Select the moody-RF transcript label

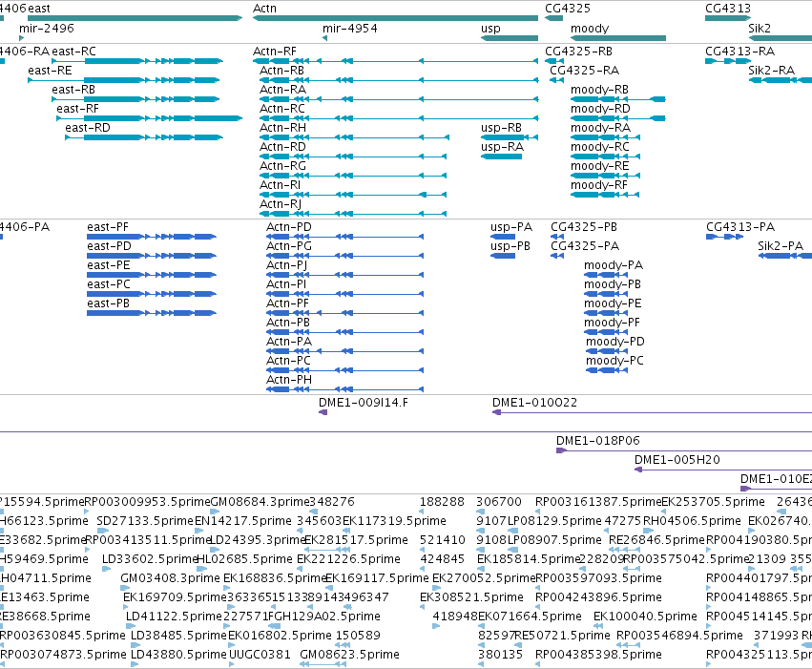coord(598,185)
